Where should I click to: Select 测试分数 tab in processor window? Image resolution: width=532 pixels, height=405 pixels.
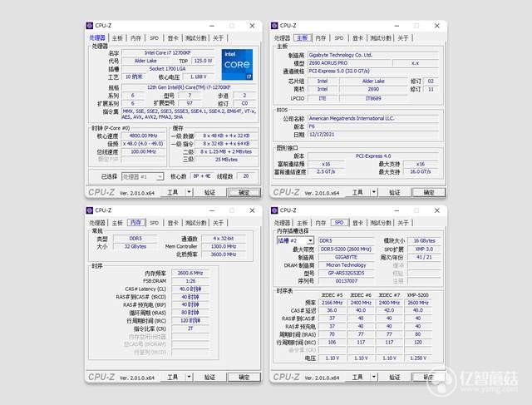pyautogui.click(x=196, y=38)
